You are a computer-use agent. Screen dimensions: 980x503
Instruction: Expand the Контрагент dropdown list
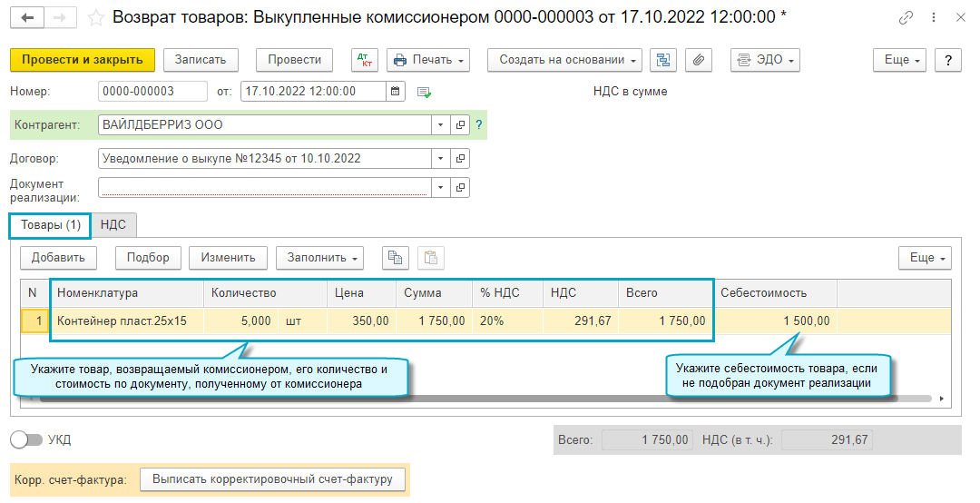(x=440, y=124)
